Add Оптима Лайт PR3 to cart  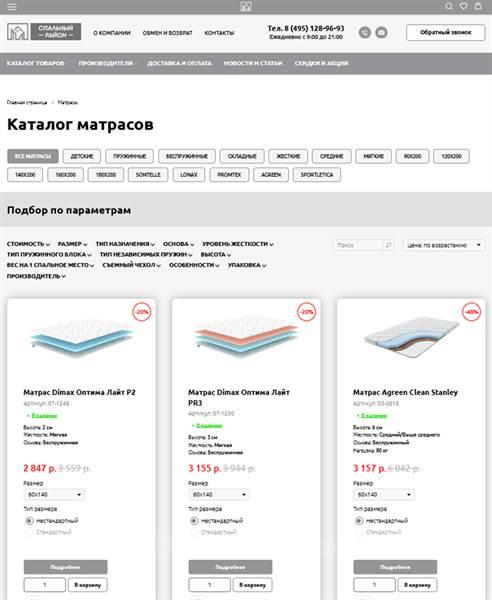click(x=253, y=585)
